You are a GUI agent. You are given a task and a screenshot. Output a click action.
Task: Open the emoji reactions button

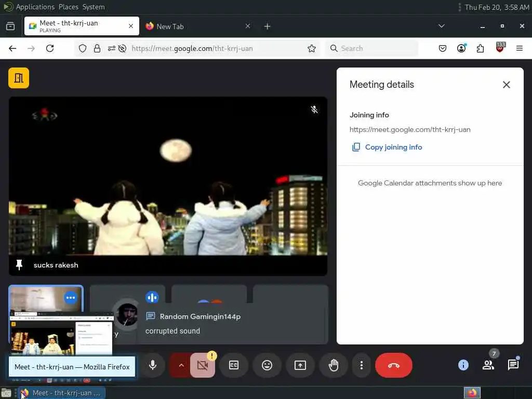(267, 365)
